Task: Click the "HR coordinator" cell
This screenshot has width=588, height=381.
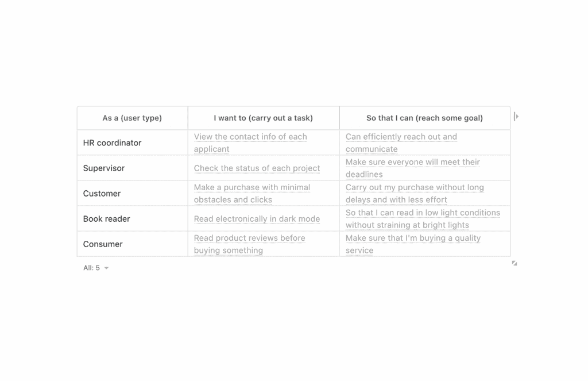Action: tap(112, 143)
